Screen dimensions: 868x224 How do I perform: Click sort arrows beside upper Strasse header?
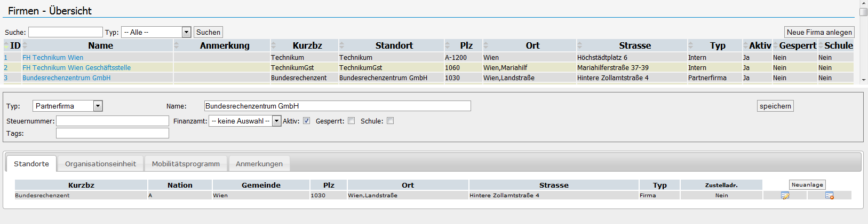[580, 45]
